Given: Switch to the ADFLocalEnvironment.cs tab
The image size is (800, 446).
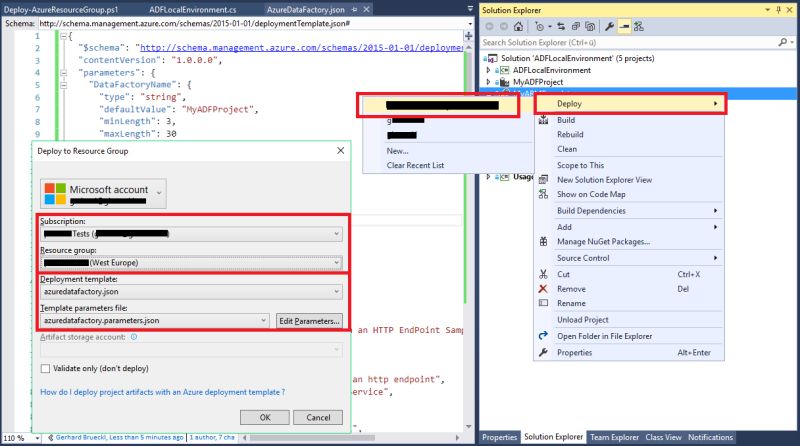Looking at the screenshot, I should (x=192, y=10).
